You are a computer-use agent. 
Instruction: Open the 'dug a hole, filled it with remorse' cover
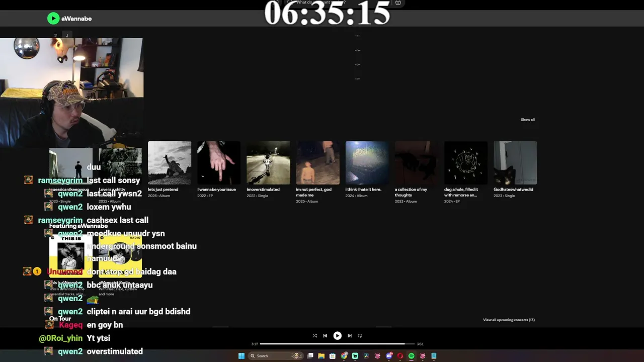pyautogui.click(x=465, y=163)
